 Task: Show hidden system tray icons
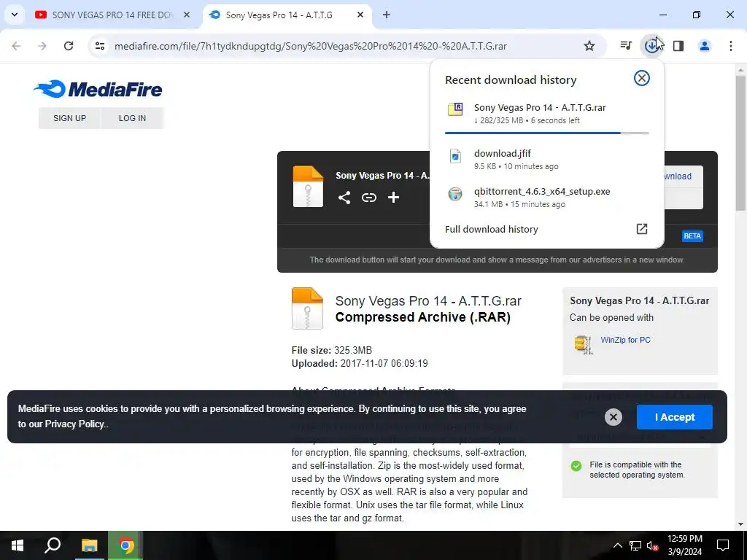tap(617, 545)
